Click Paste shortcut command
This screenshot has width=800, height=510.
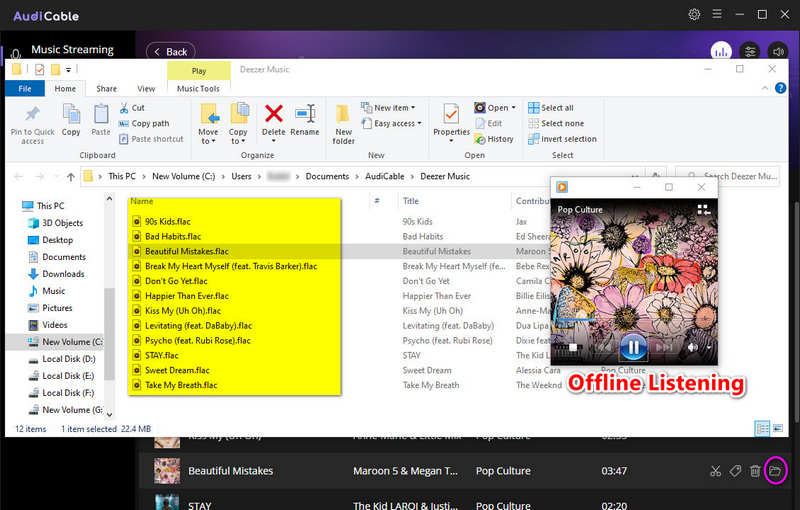click(x=151, y=139)
